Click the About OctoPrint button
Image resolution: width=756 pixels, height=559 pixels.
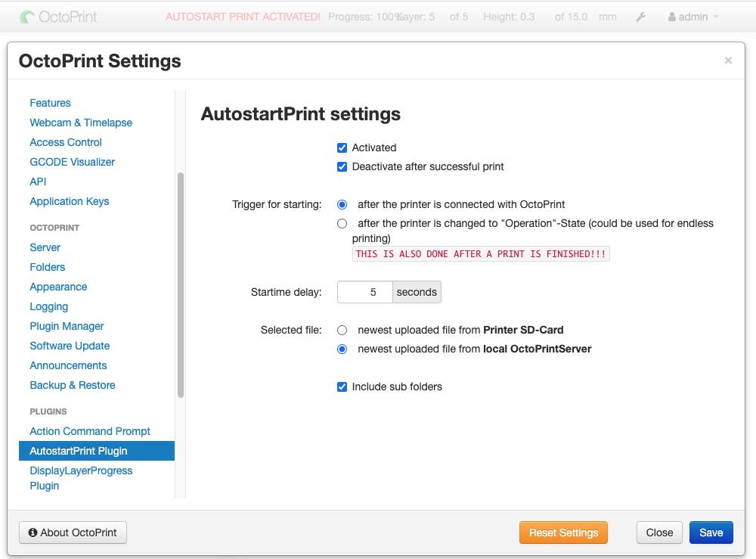73,533
